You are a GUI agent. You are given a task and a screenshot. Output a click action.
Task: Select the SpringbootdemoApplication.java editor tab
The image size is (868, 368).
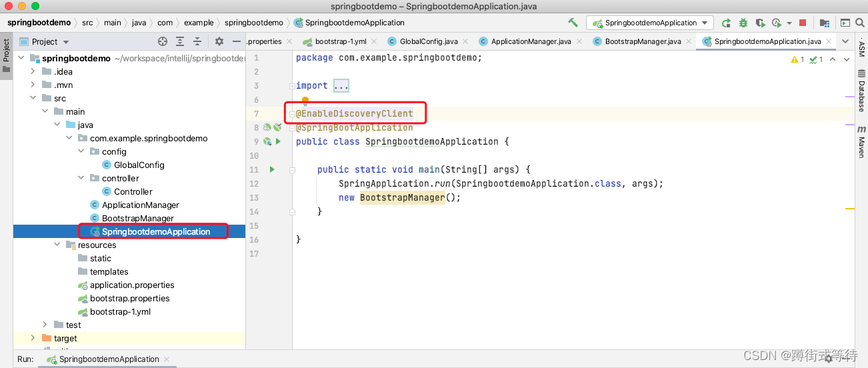[x=767, y=41]
